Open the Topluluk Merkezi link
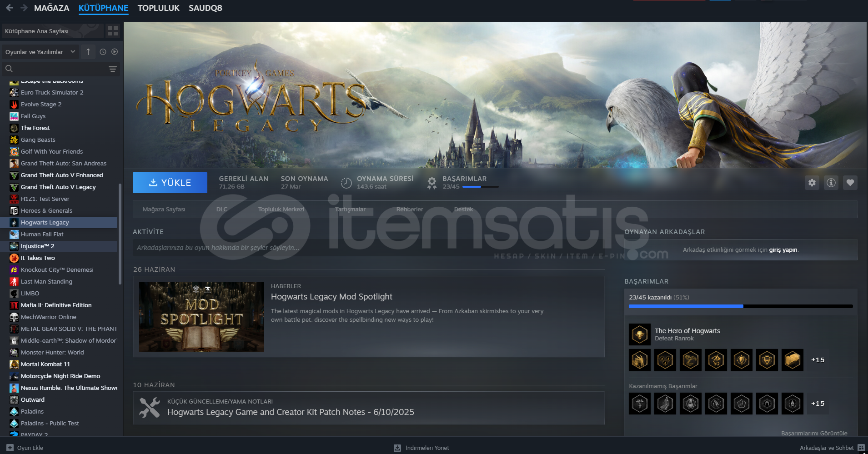The width and height of the screenshot is (868, 454). (281, 209)
